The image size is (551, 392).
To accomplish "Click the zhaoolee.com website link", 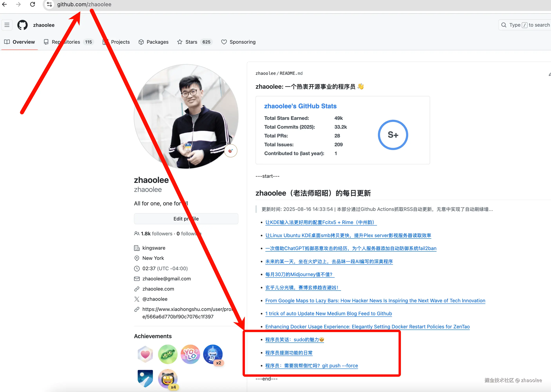I will [x=158, y=289].
